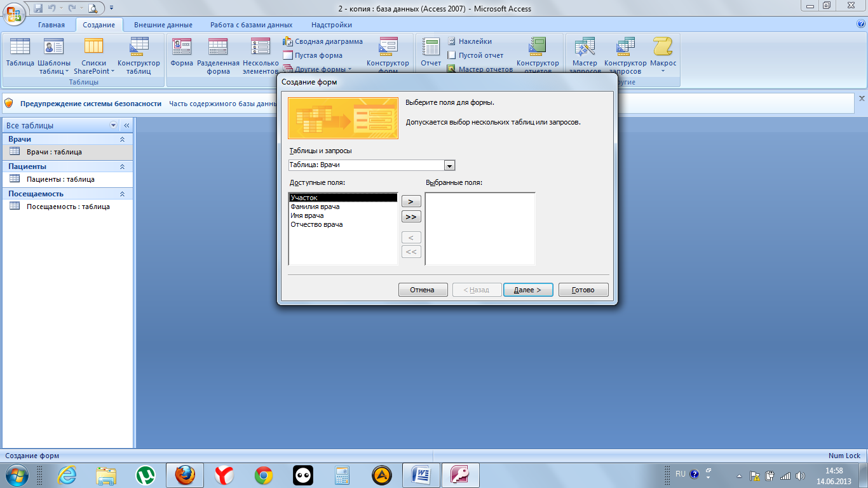This screenshot has width=868, height=488.
Task: Show hidden tray icons arrow
Action: (x=739, y=475)
